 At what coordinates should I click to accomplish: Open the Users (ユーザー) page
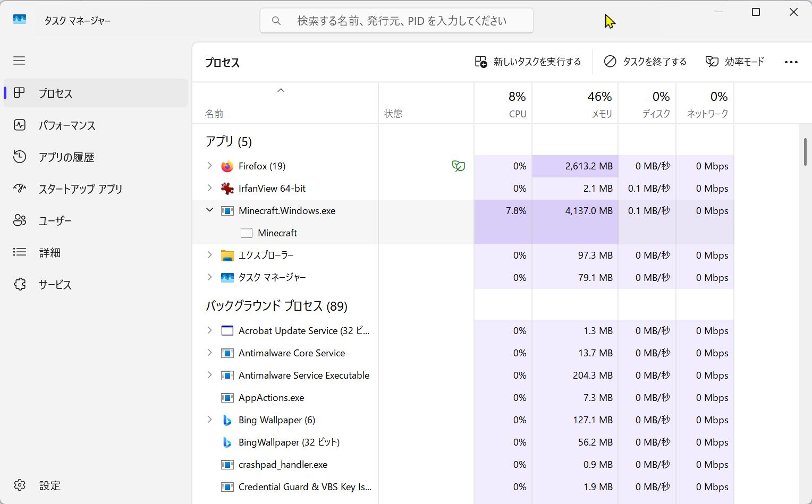(55, 221)
